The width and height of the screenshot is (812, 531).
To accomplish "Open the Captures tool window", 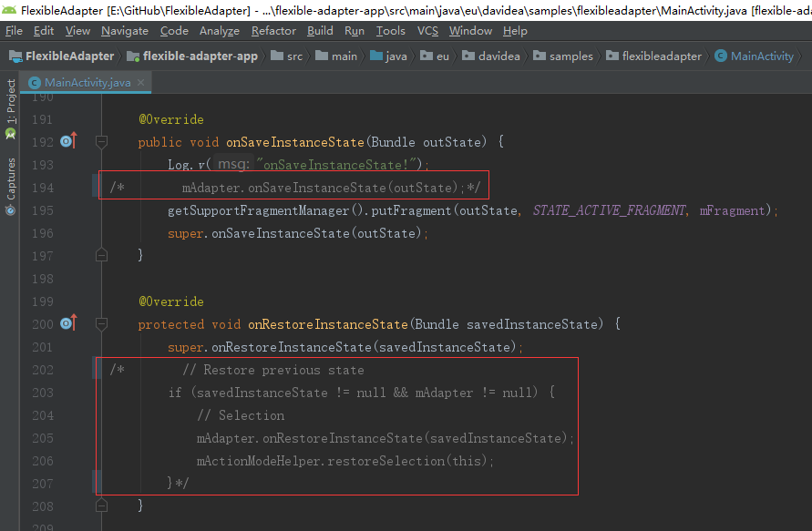I will tap(10, 187).
